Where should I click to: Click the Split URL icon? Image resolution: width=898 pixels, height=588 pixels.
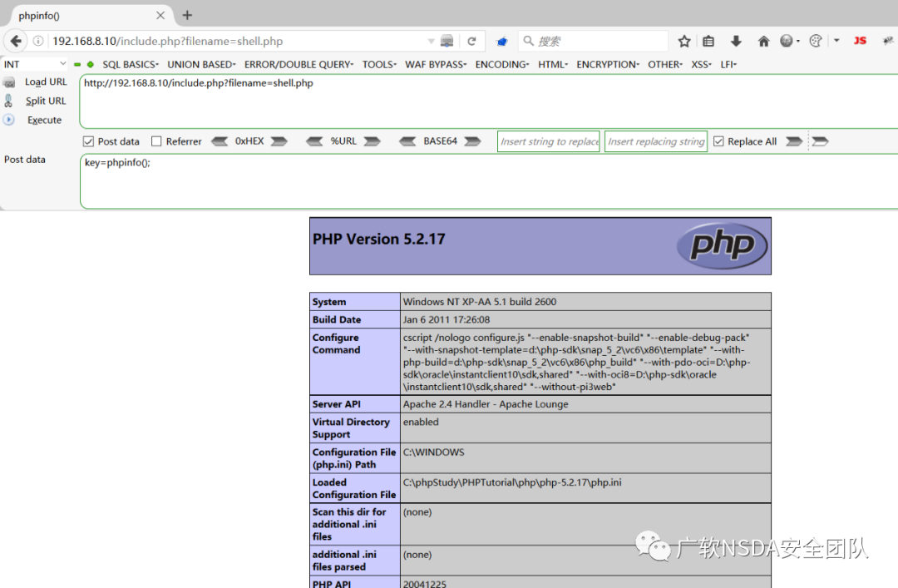tap(8, 101)
